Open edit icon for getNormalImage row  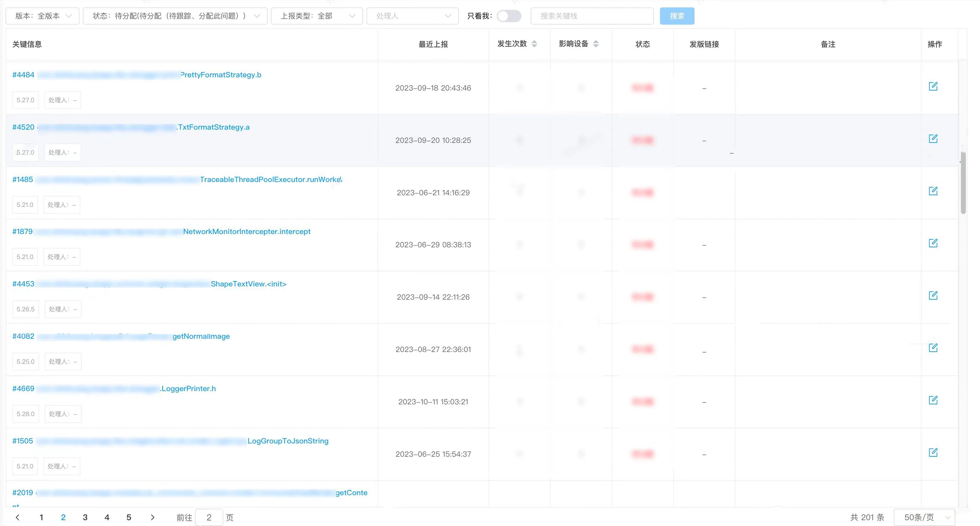point(933,348)
